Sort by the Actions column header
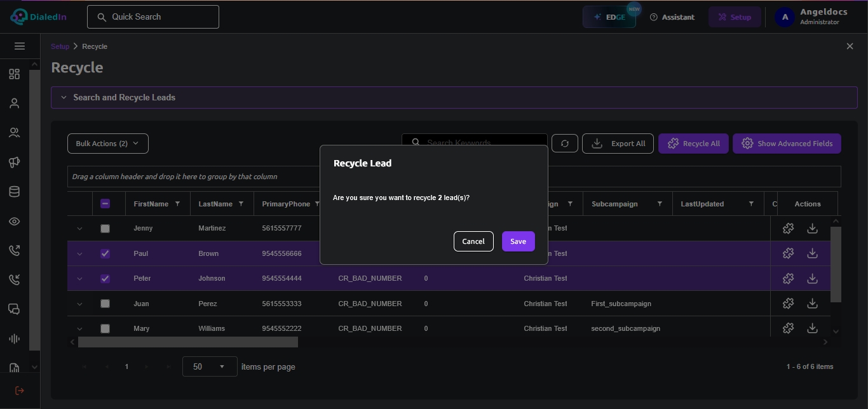 (808, 204)
